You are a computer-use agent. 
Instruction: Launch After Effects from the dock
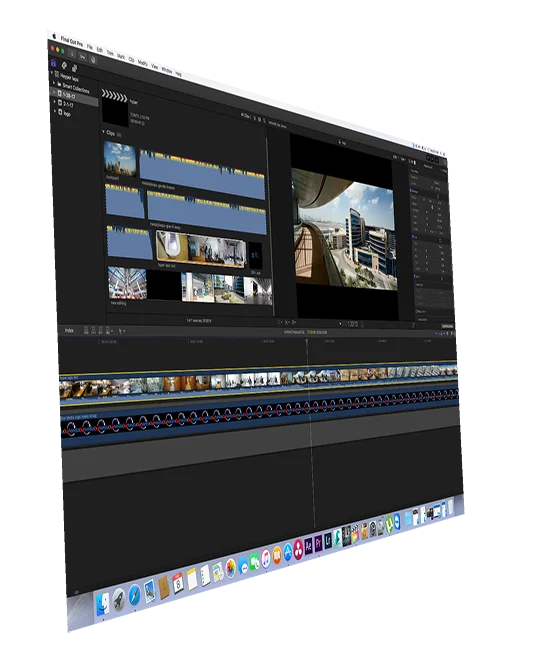[309, 547]
